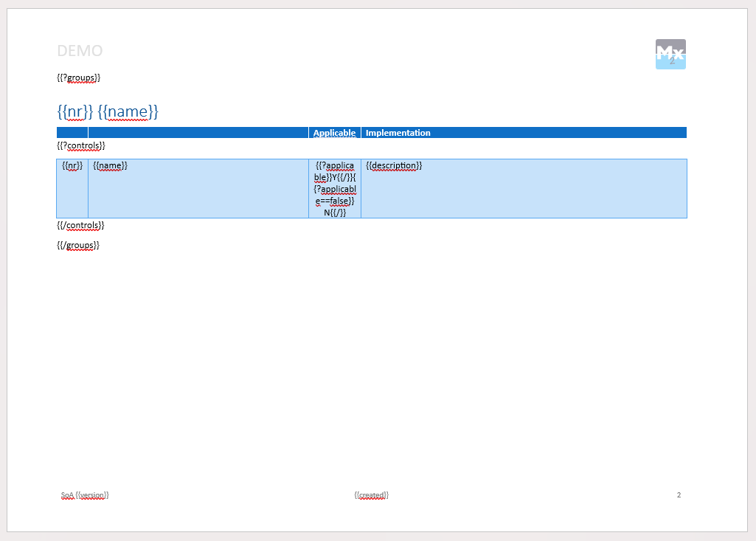Click the Mx logo in the header

click(x=670, y=54)
